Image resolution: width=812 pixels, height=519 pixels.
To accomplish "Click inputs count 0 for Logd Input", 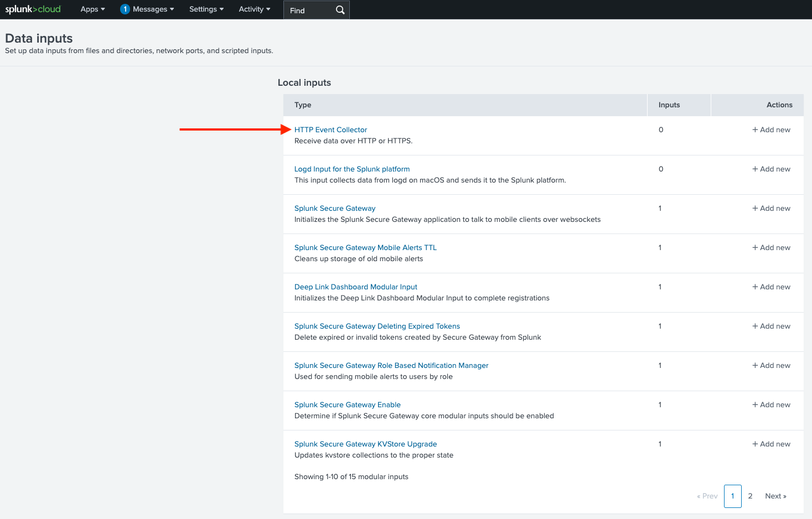I will [x=661, y=169].
